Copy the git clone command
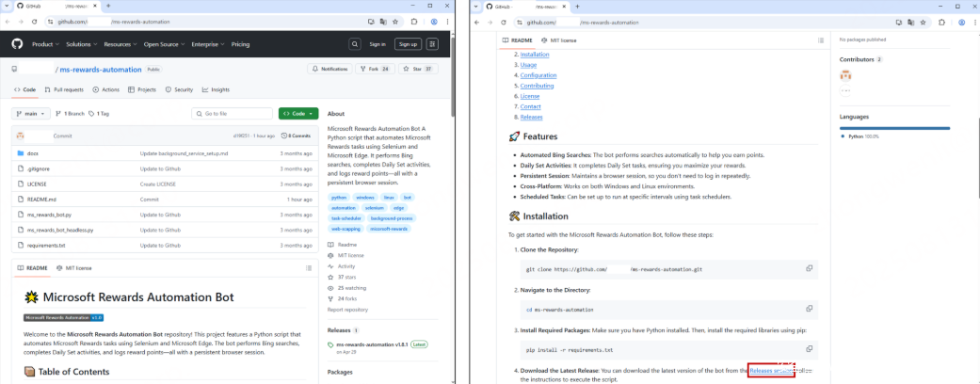This screenshot has height=384, width=980. coord(809,268)
